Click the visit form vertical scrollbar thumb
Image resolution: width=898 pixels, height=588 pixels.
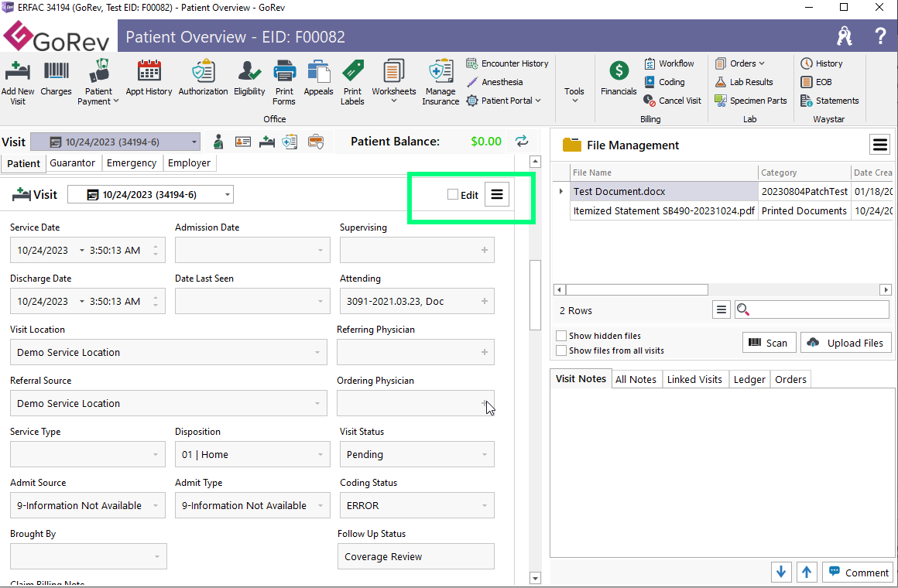pyautogui.click(x=535, y=295)
